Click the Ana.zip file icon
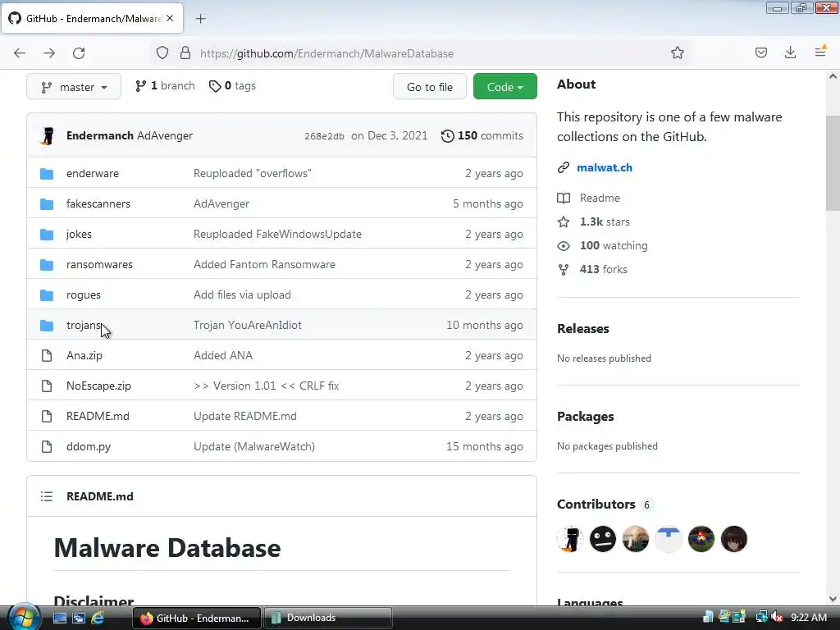 47,356
